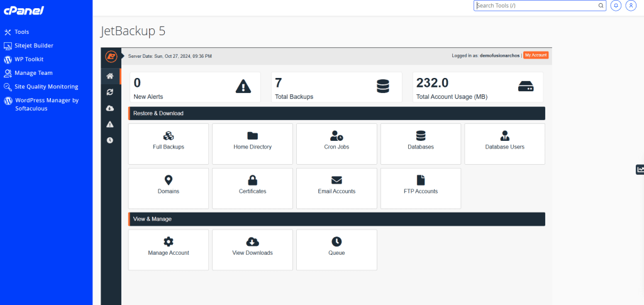644x305 pixels.
Task: Open the statistics chart side tab
Action: pyautogui.click(x=640, y=169)
